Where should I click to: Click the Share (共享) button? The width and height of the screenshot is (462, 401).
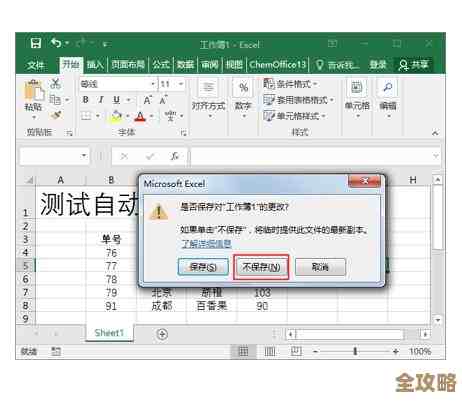click(x=413, y=65)
